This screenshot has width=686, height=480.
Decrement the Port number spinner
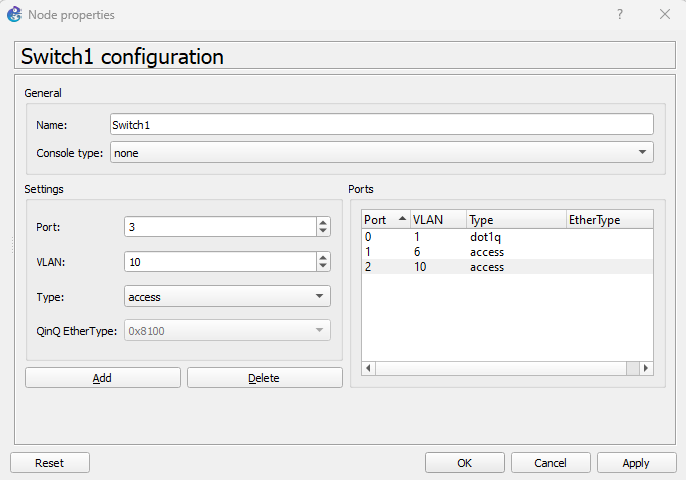322,232
